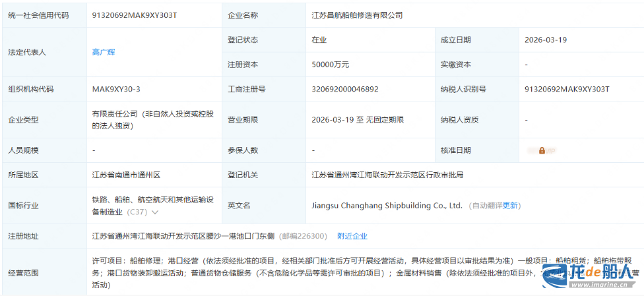Click the 登记机关 authority value
Image resolution: width=644 pixels, height=296 pixels.
pyautogui.click(x=387, y=175)
